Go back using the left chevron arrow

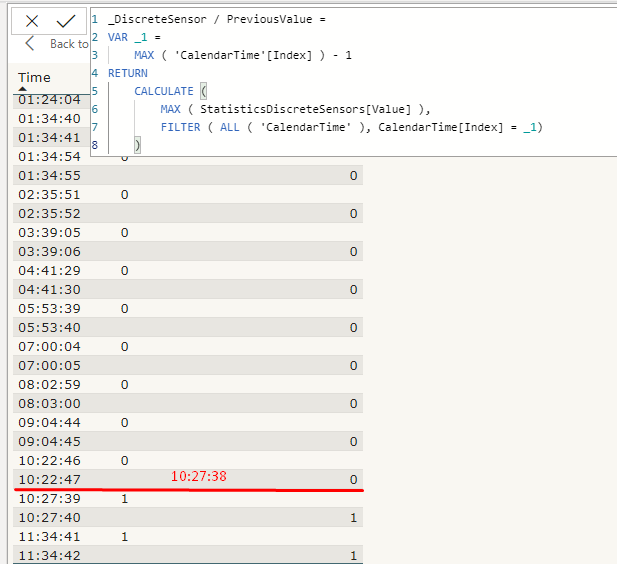pos(30,43)
